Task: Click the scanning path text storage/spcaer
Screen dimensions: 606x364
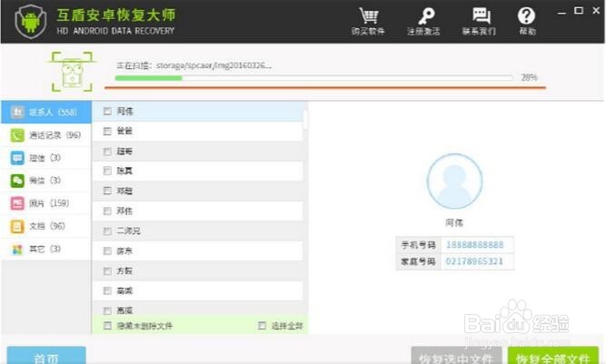Action: click(x=214, y=65)
